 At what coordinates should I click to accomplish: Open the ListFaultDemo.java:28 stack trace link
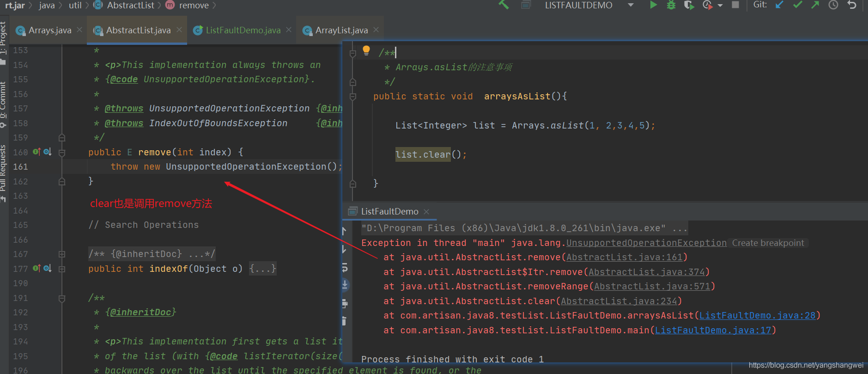pos(757,315)
